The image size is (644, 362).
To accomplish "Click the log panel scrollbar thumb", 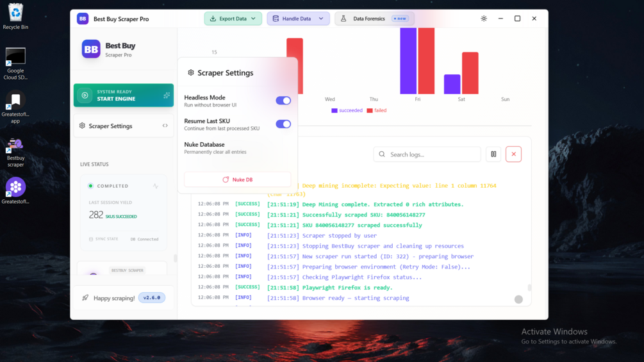I will pyautogui.click(x=529, y=288).
